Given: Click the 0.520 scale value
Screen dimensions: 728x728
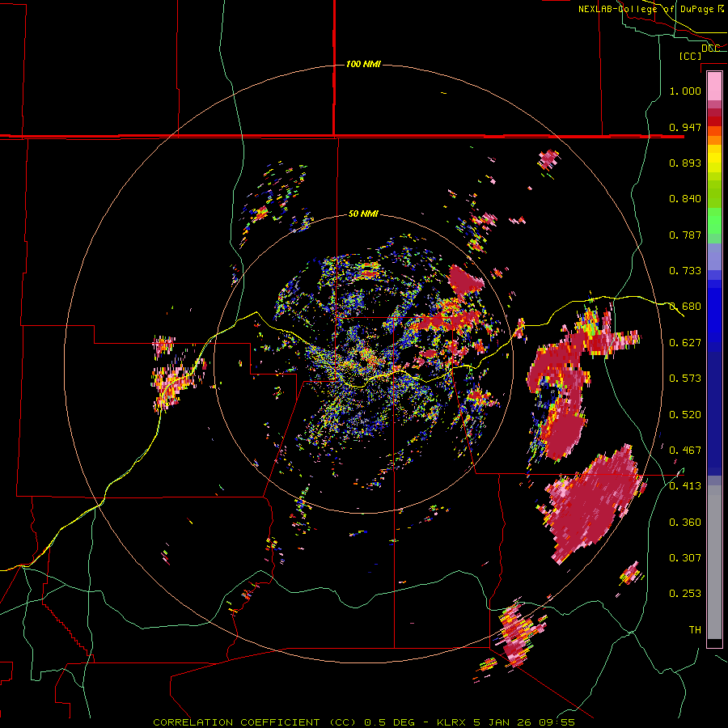Looking at the screenshot, I should (685, 415).
